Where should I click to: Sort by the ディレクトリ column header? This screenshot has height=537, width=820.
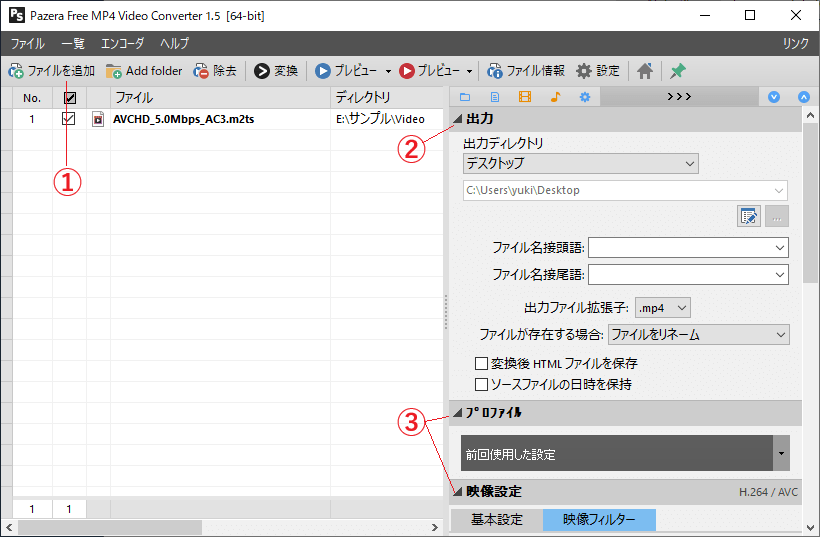click(x=386, y=98)
